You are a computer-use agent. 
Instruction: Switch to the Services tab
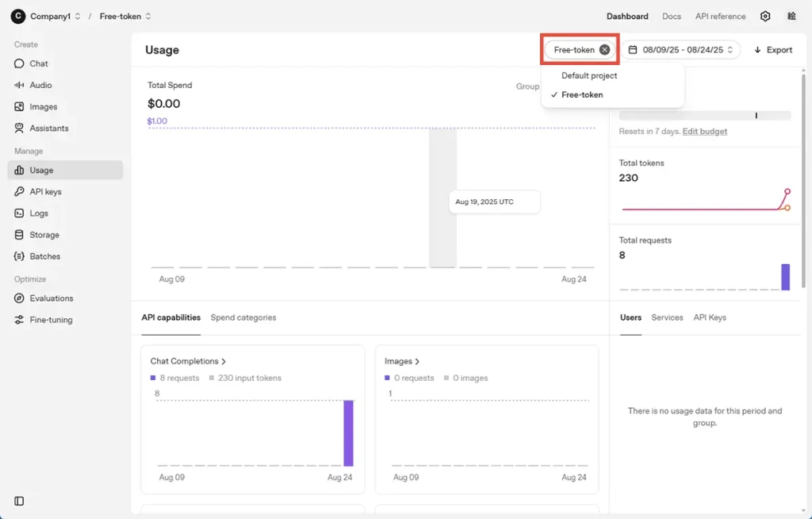click(x=667, y=317)
